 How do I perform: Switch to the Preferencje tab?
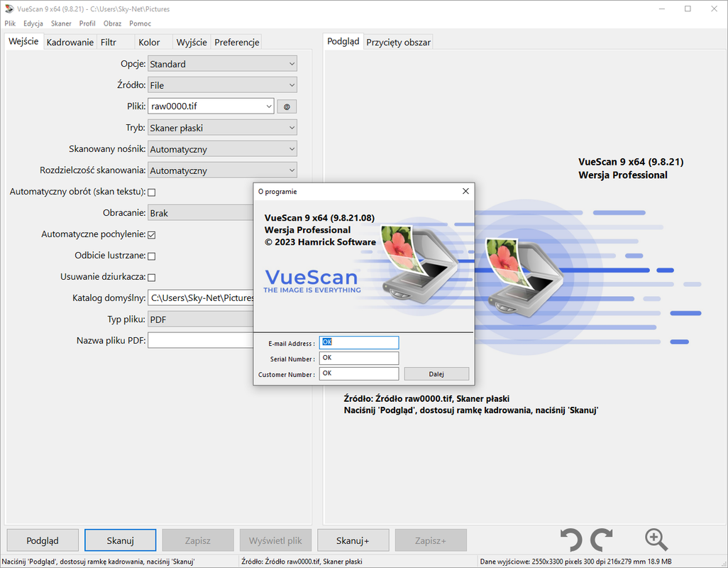(x=237, y=43)
